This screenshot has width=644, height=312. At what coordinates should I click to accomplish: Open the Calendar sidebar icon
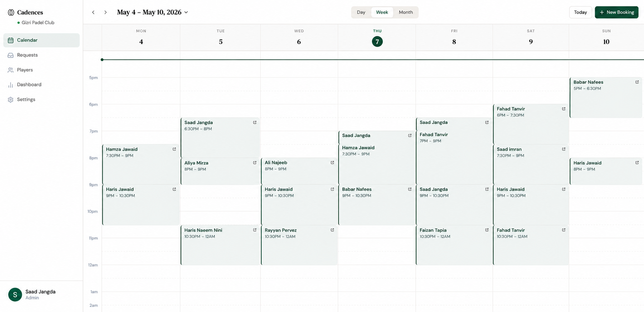(x=11, y=40)
